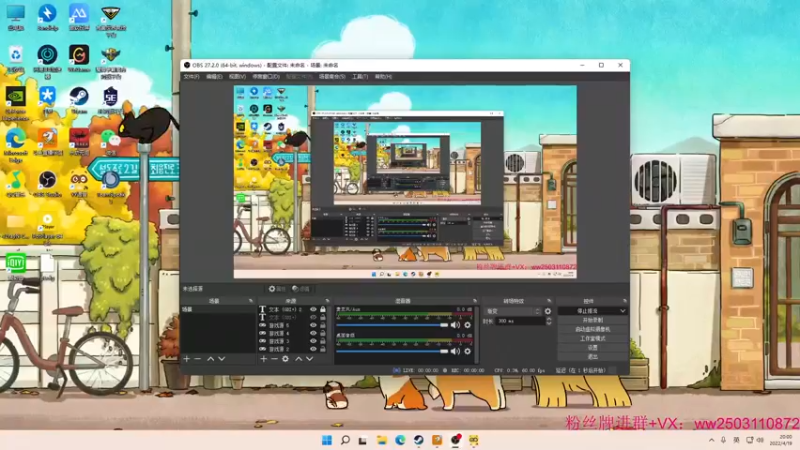Move scene down with the Scenes panel down arrow
Screen dimensions: 800x450
[222, 359]
